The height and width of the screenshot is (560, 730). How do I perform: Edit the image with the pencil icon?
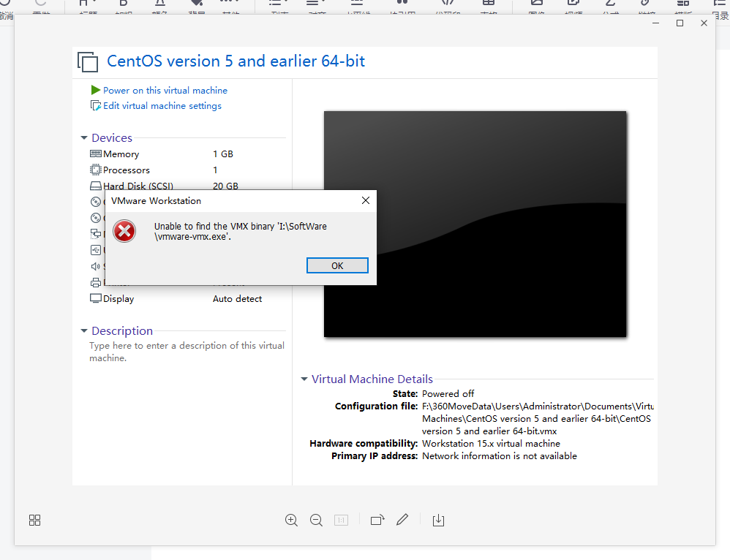point(402,520)
